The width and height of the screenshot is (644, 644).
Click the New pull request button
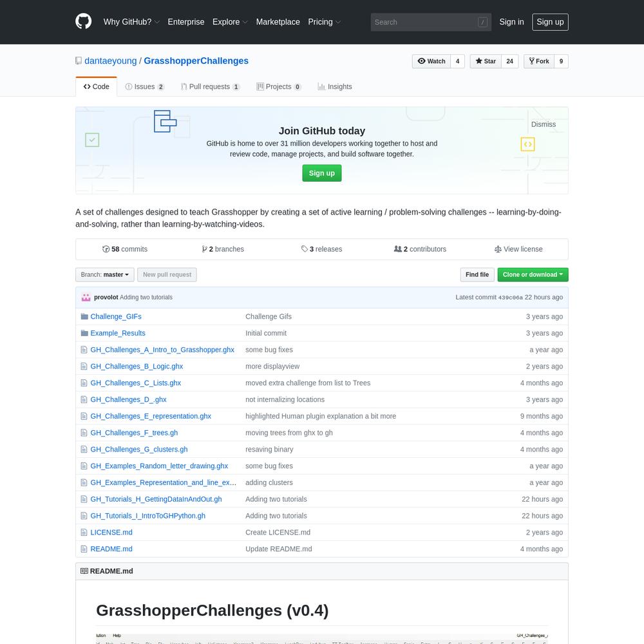(167, 275)
